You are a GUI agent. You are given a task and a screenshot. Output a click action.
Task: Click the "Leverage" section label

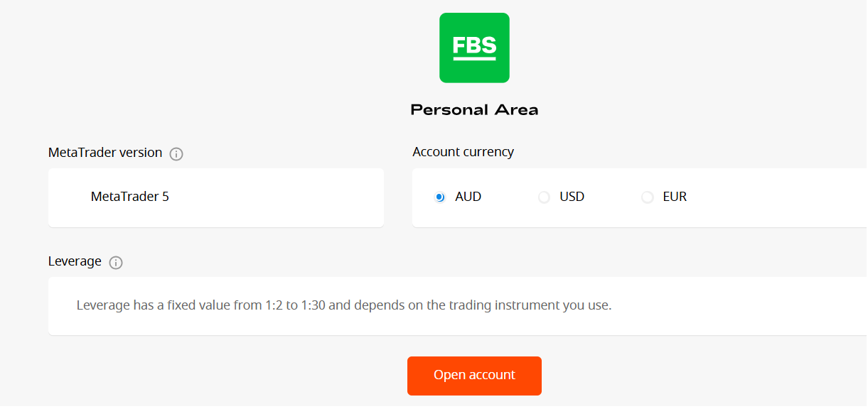[75, 261]
